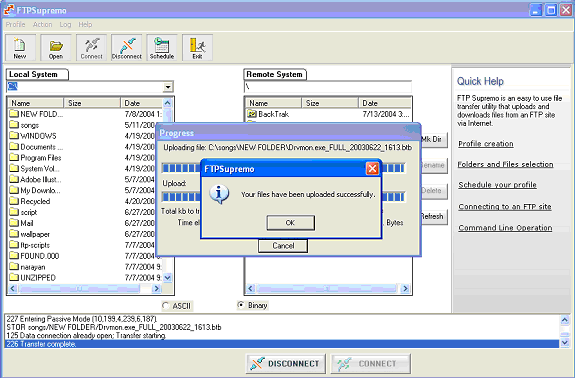
Task: Click the Connect toolbar icon
Action: click(91, 48)
